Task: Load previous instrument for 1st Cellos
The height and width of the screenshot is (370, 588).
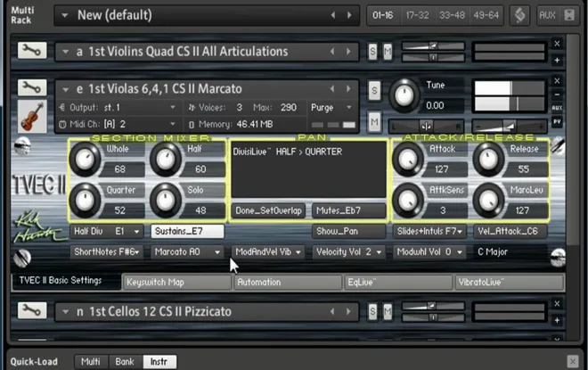Action: [332, 311]
